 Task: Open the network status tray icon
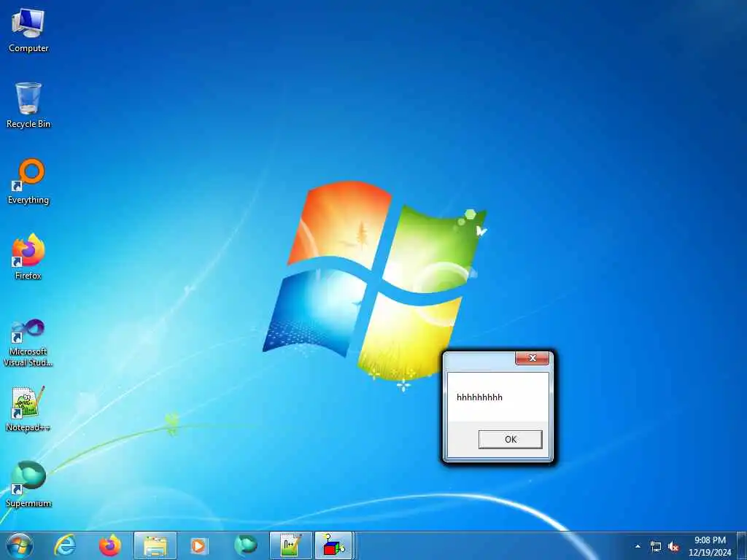[656, 547]
